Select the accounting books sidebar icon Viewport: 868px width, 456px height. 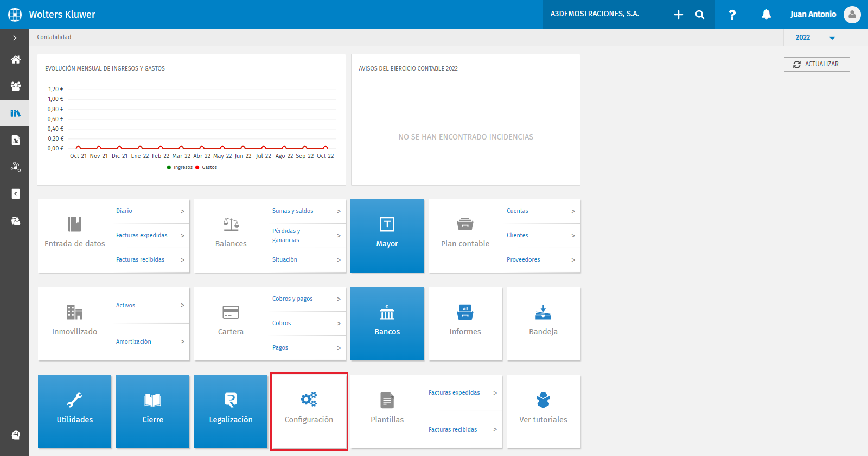pos(16,113)
